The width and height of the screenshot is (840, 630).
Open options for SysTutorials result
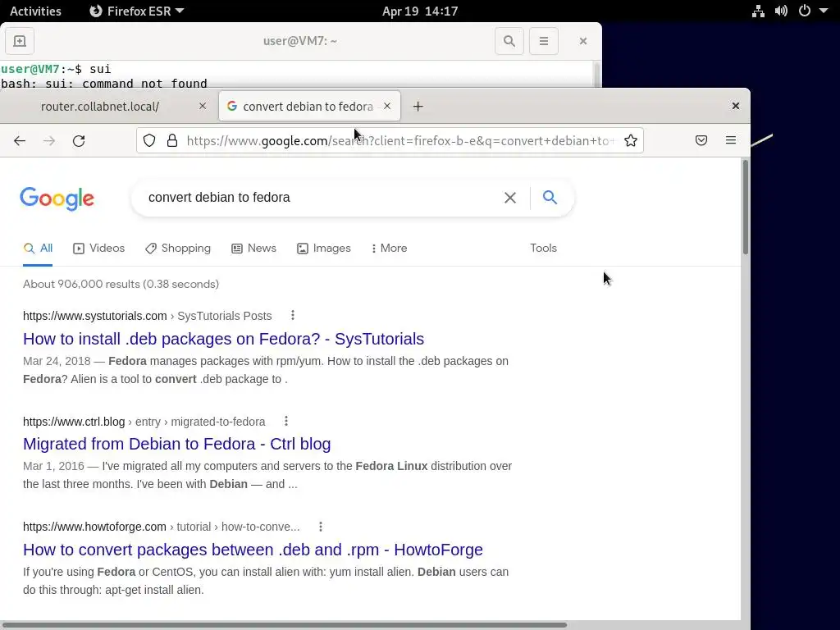tap(293, 316)
